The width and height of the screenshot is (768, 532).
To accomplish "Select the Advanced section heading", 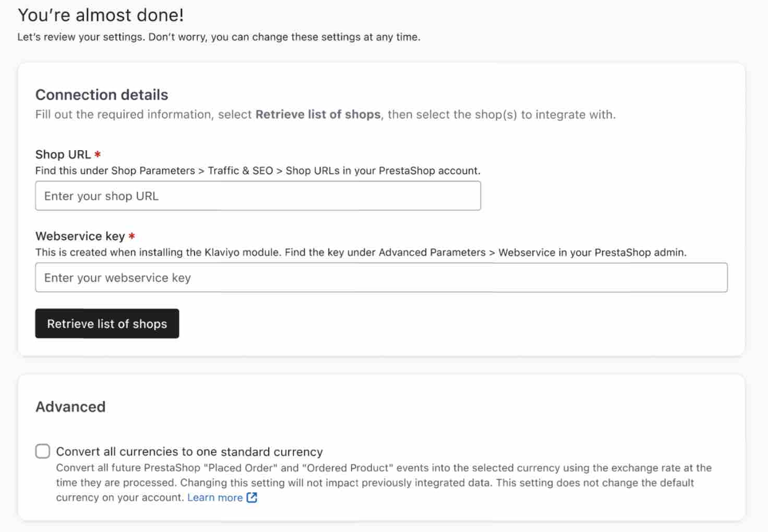I will point(70,407).
